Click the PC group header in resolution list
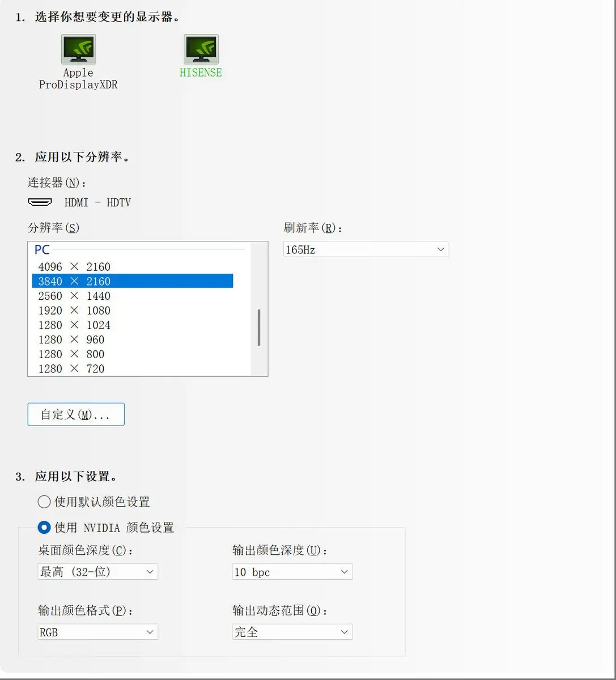Image resolution: width=616 pixels, height=680 pixels. [x=43, y=249]
